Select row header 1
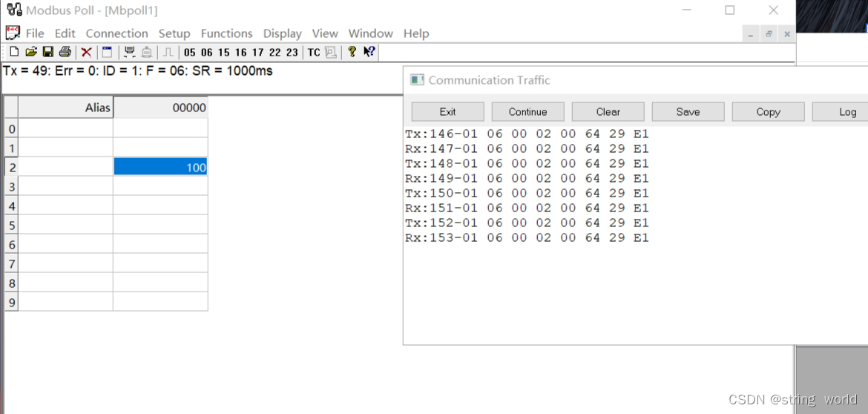Screen dimensions: 868x414 coord(12,148)
